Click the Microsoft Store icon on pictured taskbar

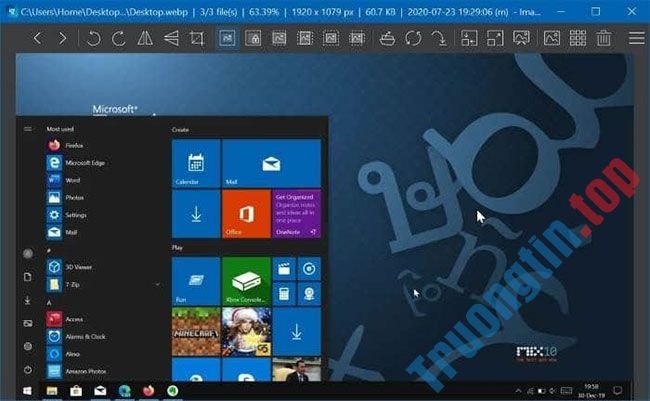click(76, 391)
